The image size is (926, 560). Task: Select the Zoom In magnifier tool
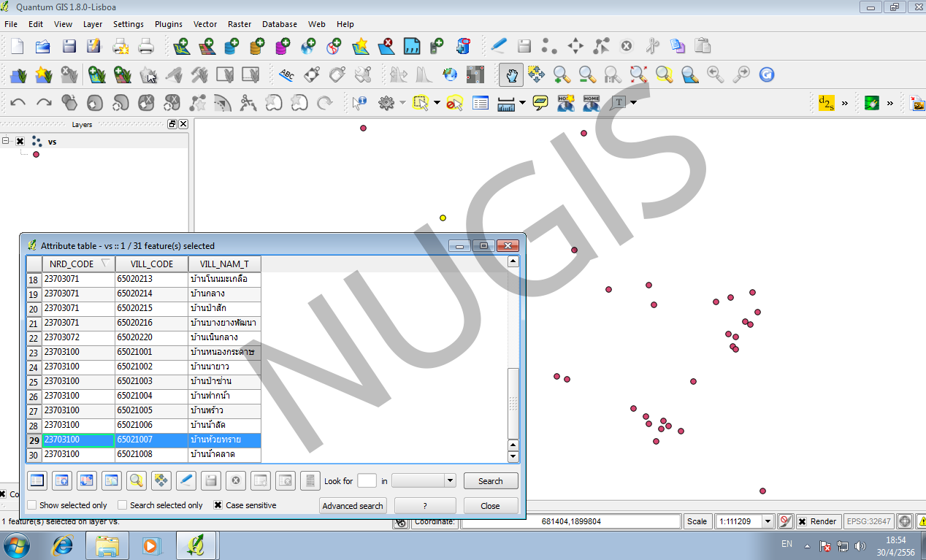[562, 74]
